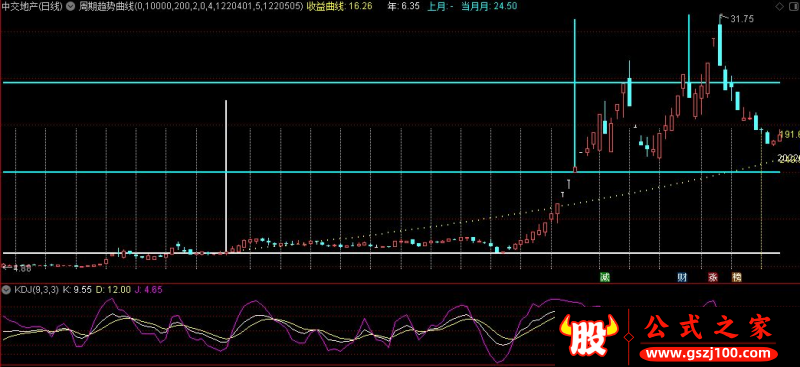Click the 31.75 peak price label
This screenshot has width=800, height=367.
(x=742, y=19)
